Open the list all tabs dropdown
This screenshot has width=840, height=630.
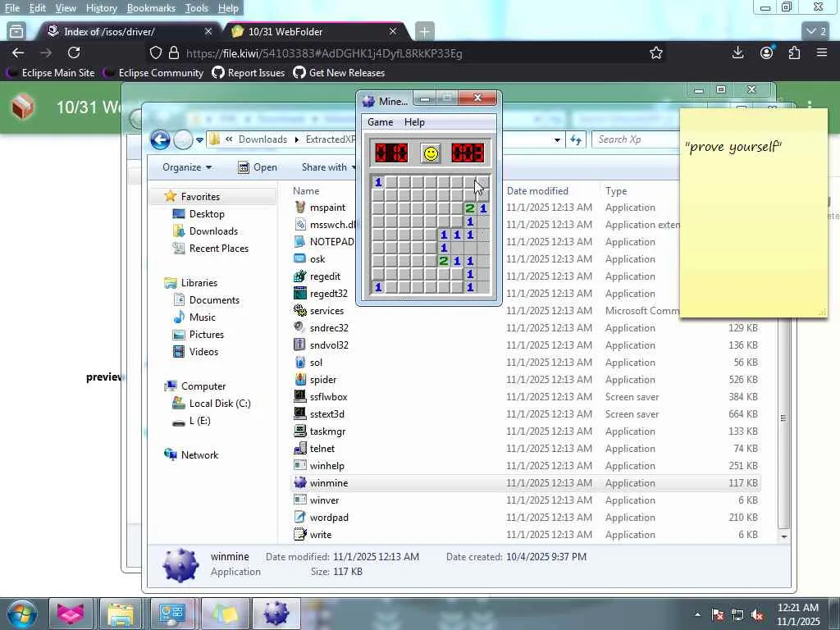tap(816, 31)
